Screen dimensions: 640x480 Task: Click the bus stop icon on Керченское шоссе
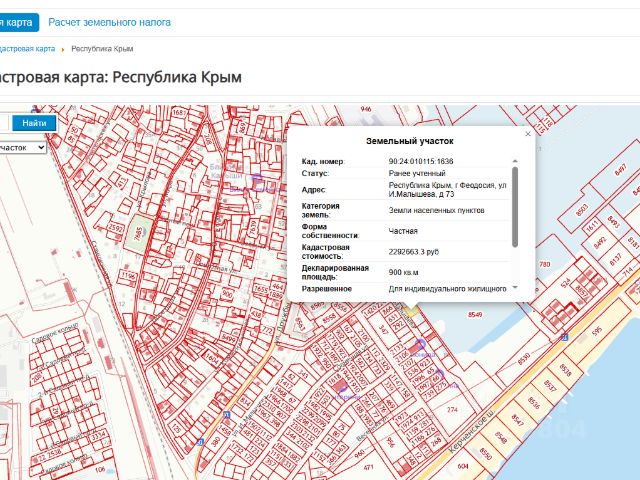point(564,337)
